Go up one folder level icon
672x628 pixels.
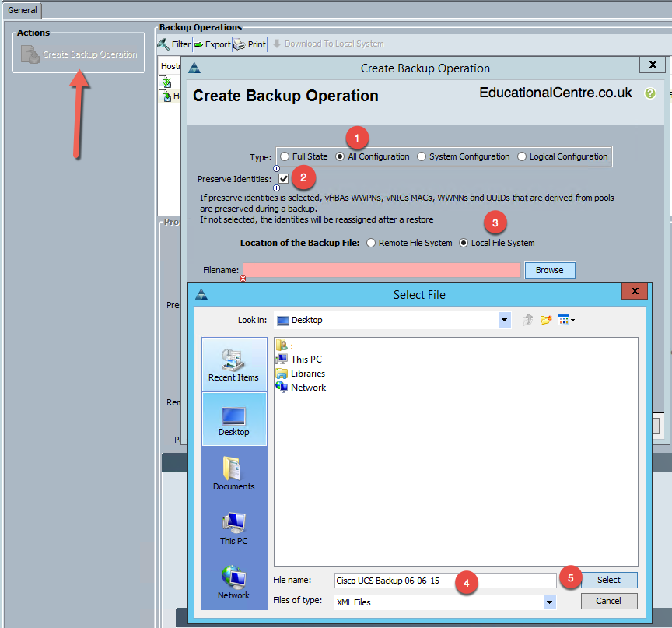click(x=527, y=320)
